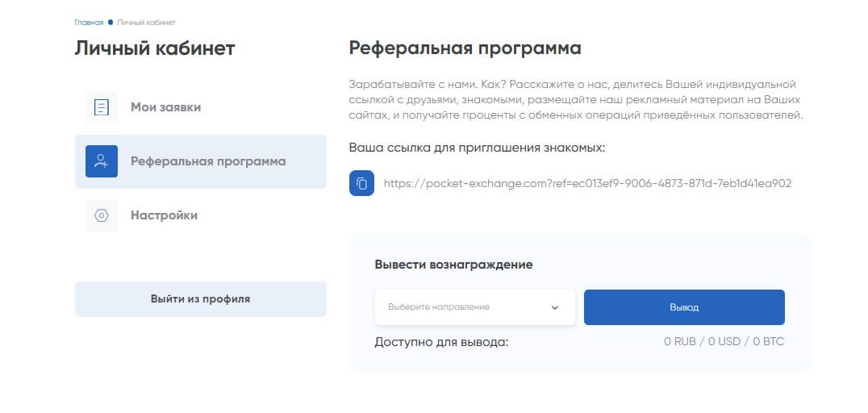Open the Настройки menu item label

pos(164,215)
